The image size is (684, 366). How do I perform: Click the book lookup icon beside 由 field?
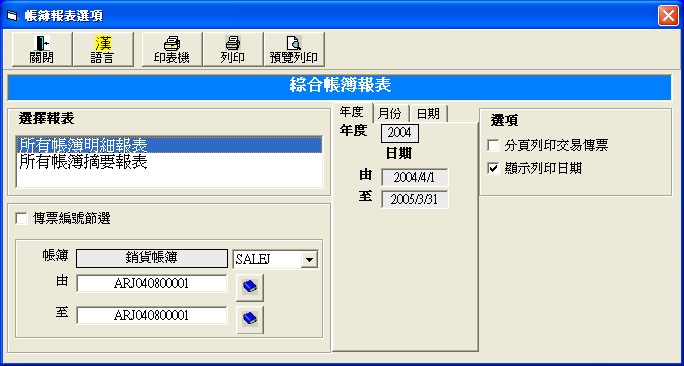coord(250,287)
